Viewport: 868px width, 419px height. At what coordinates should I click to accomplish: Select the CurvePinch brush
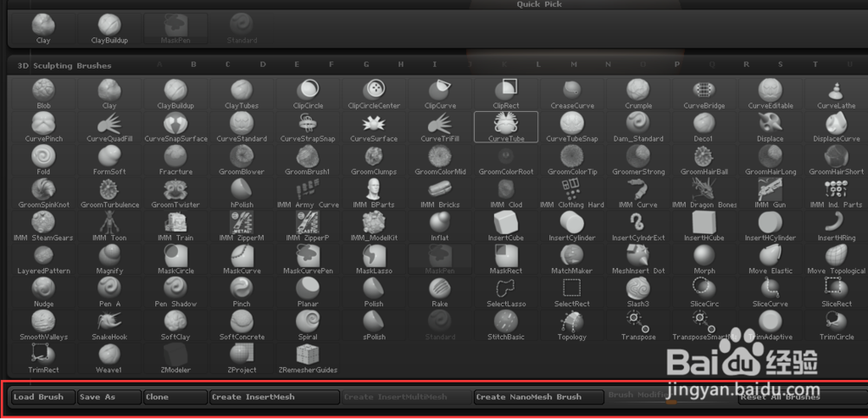[43, 128]
